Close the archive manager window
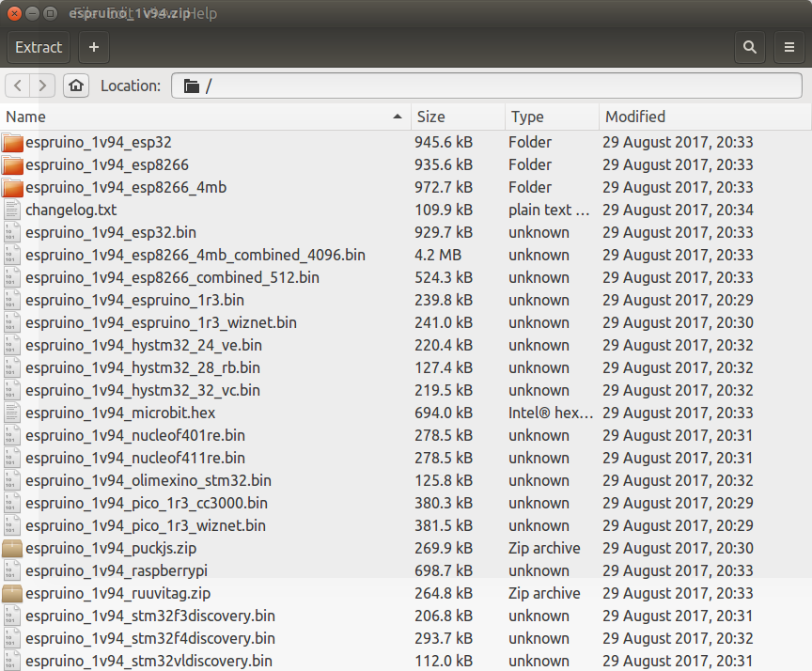Screen dimensions: 812x671 [14, 13]
